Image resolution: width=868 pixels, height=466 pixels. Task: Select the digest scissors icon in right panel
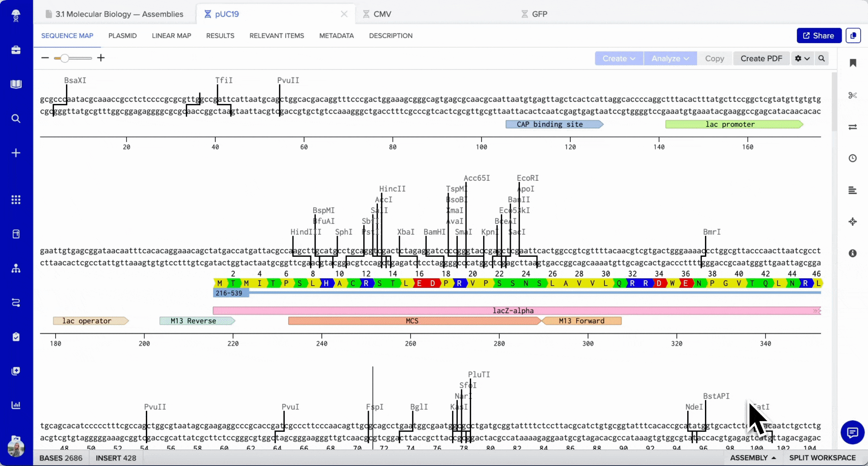click(x=853, y=95)
